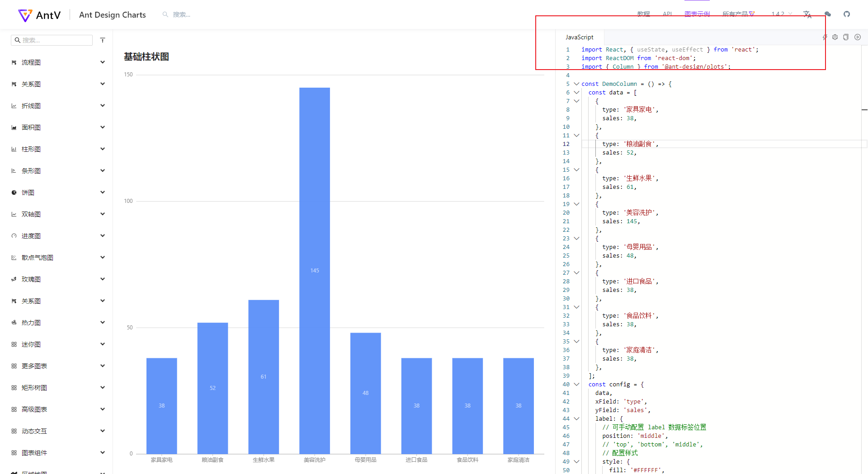868x474 pixels.
Task: Open the GitHub repository icon
Action: click(x=847, y=14)
